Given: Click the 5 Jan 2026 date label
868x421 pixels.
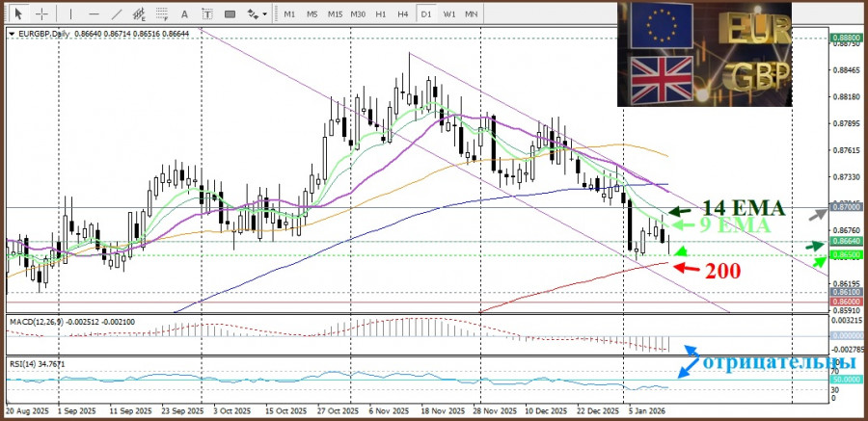Looking at the screenshot, I should tap(647, 411).
